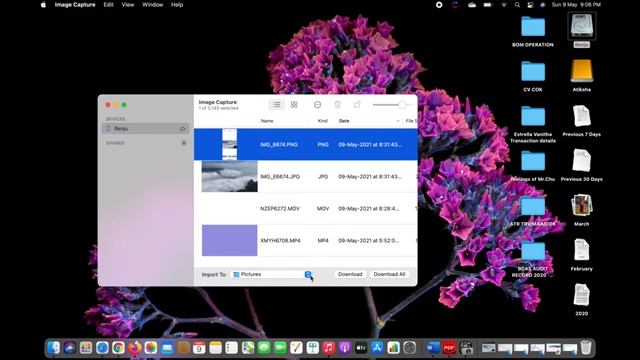The height and width of the screenshot is (360, 640).
Task: Open the Help menu
Action: [x=177, y=5]
